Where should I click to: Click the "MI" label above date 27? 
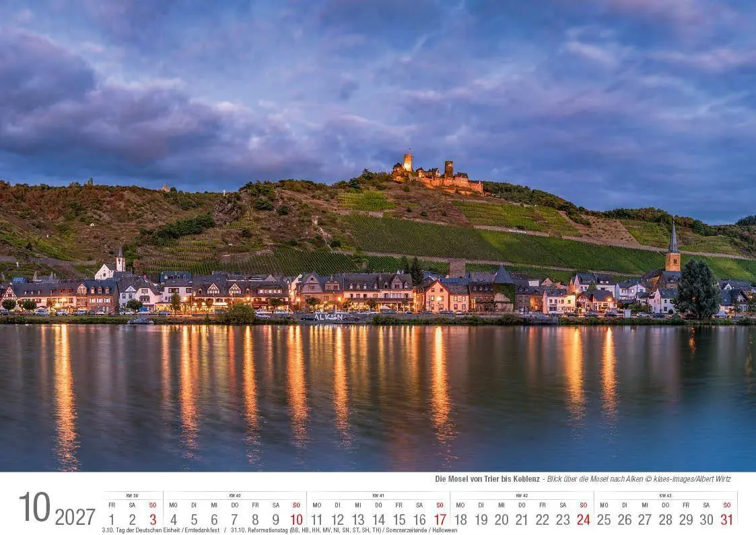click(645, 505)
